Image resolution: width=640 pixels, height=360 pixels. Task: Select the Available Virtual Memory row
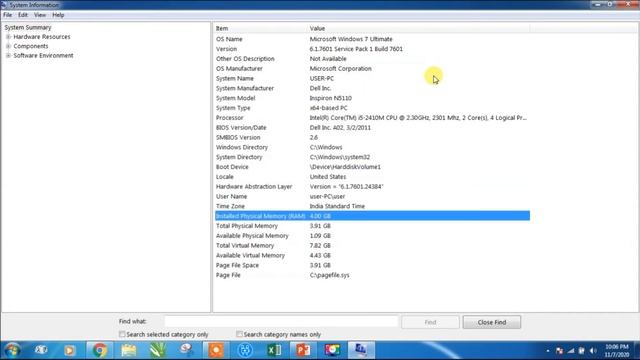[372, 256]
